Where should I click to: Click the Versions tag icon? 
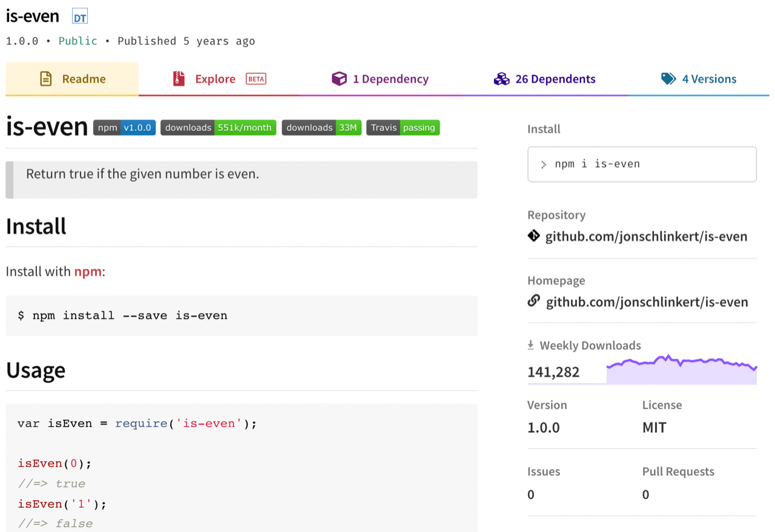(x=668, y=78)
